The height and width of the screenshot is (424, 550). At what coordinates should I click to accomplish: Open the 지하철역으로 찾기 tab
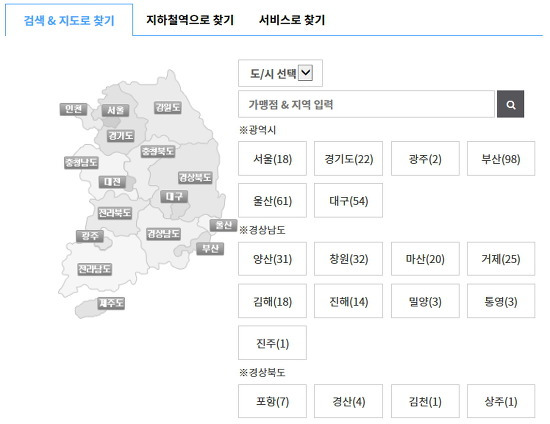[x=190, y=20]
